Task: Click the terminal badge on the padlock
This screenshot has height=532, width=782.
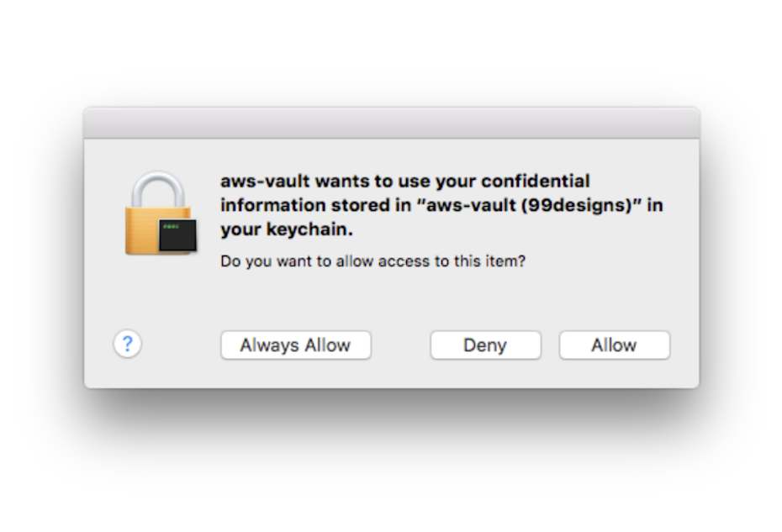Action: tap(177, 234)
